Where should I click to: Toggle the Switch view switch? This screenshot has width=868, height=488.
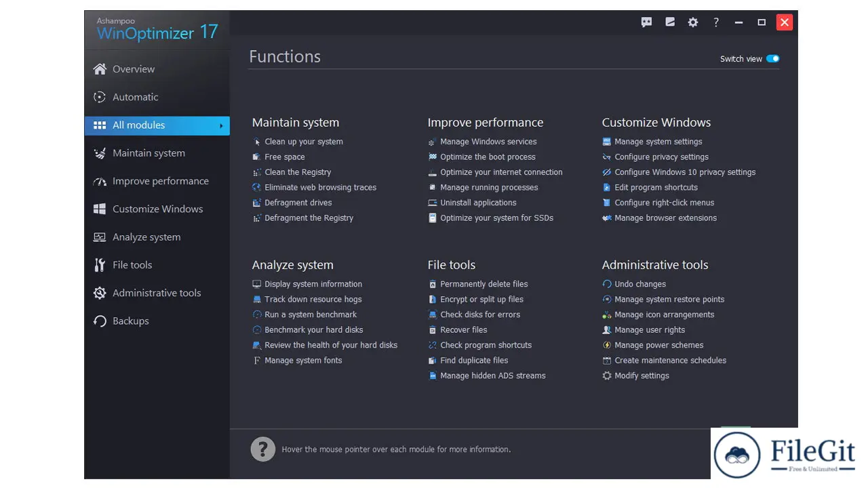pos(773,59)
